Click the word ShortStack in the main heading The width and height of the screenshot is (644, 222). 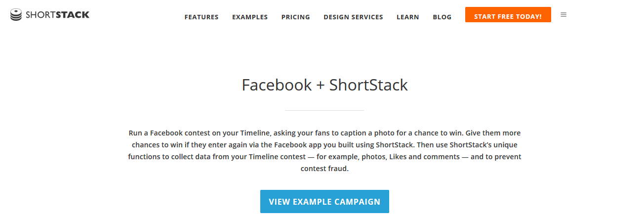tap(368, 85)
